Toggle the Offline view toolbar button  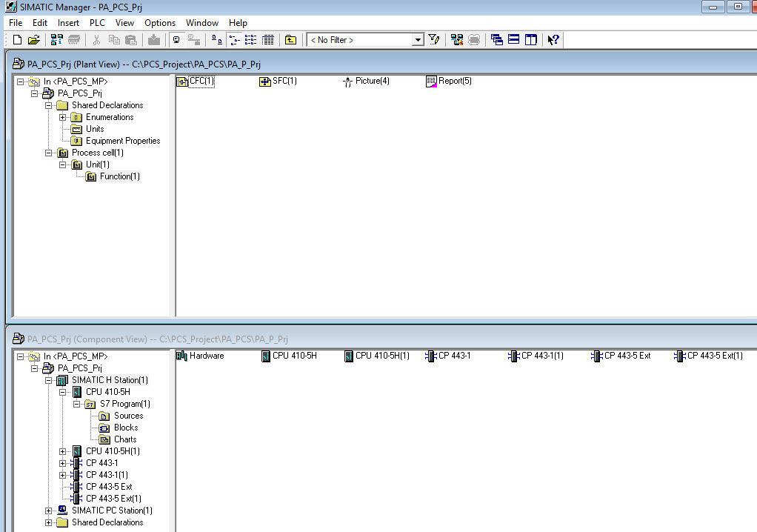[194, 40]
